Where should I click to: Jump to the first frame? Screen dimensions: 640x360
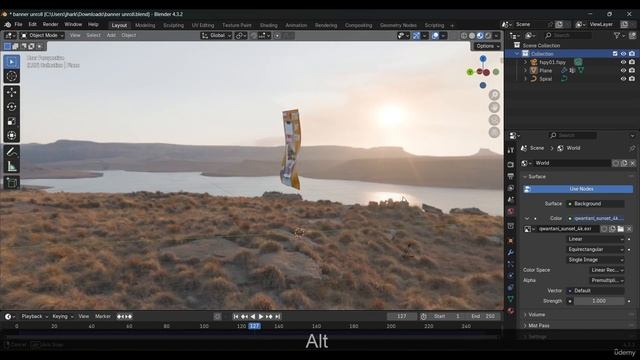[x=236, y=316]
